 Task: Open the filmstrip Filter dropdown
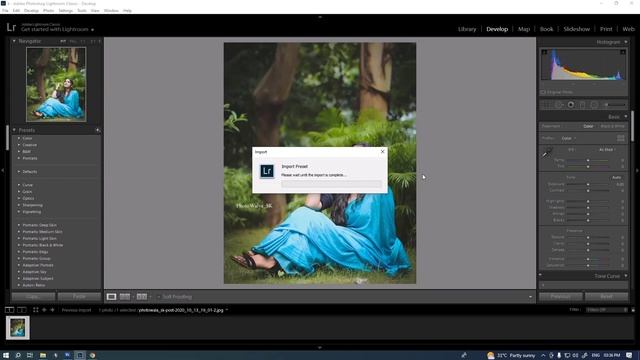(607, 310)
